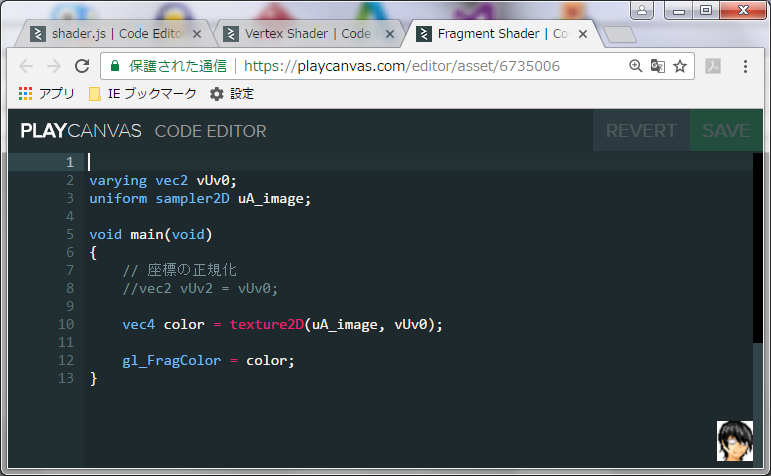The image size is (771, 476).
Task: Select the Fragment Shader tab
Action: [x=502, y=34]
